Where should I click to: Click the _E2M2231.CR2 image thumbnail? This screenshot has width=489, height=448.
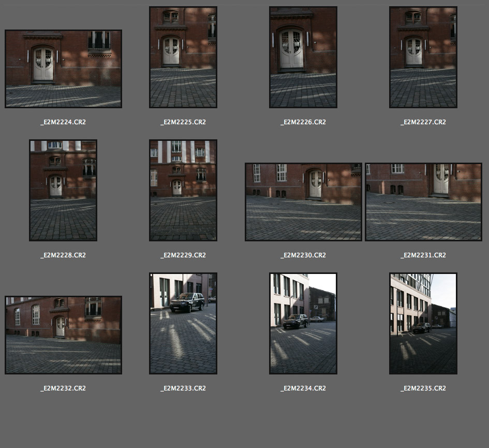point(423,202)
